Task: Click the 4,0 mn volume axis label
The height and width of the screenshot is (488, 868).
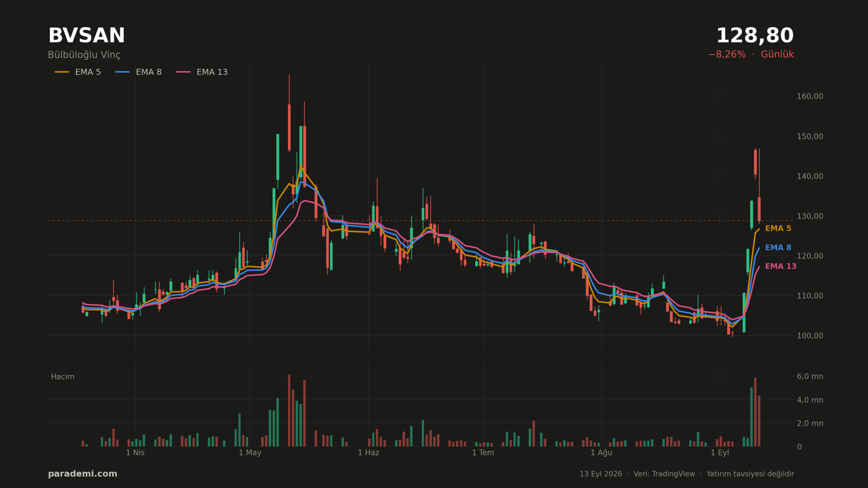Action: click(x=810, y=400)
